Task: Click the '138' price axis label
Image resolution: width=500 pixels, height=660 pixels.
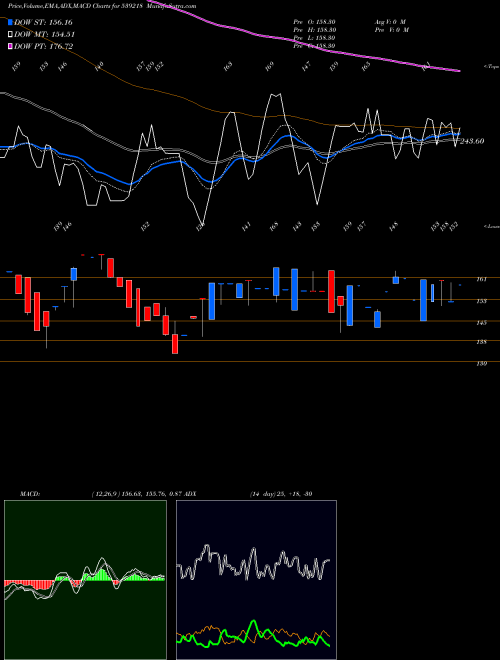Action: point(482,342)
